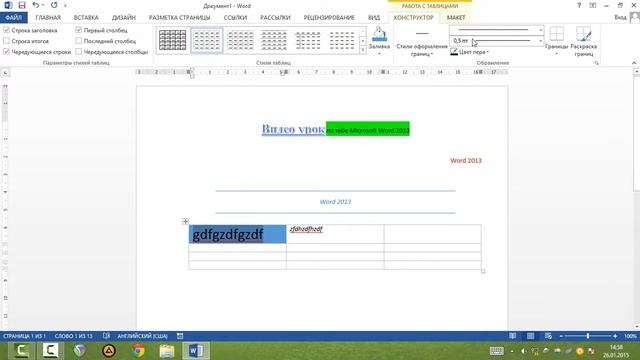Redo the last action

pyautogui.click(x=54, y=5)
